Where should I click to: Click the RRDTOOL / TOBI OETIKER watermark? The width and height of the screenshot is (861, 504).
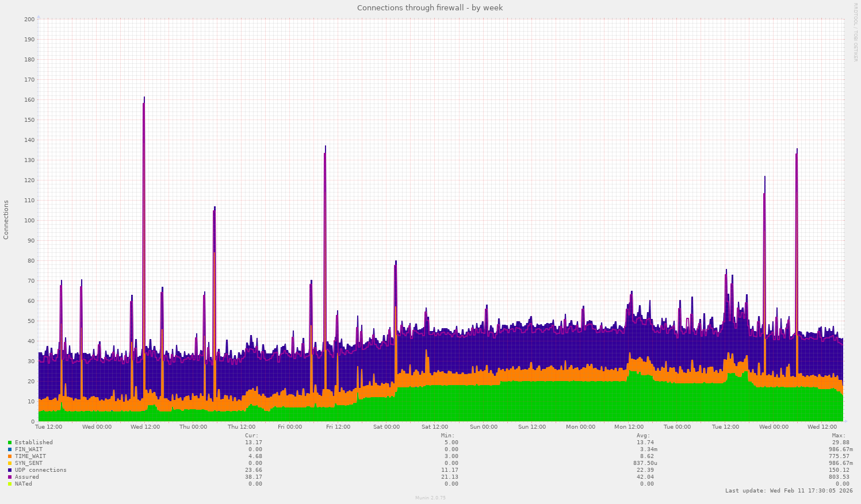(855, 32)
